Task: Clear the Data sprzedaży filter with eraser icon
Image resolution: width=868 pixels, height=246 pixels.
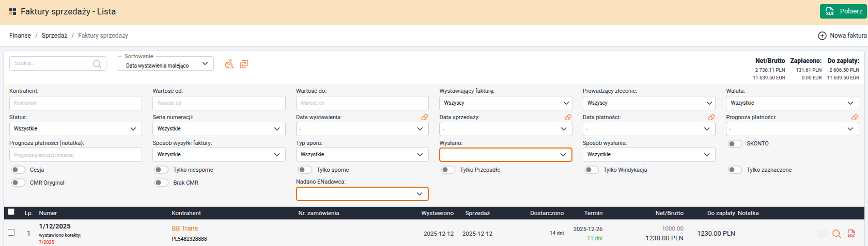Action: point(568,118)
